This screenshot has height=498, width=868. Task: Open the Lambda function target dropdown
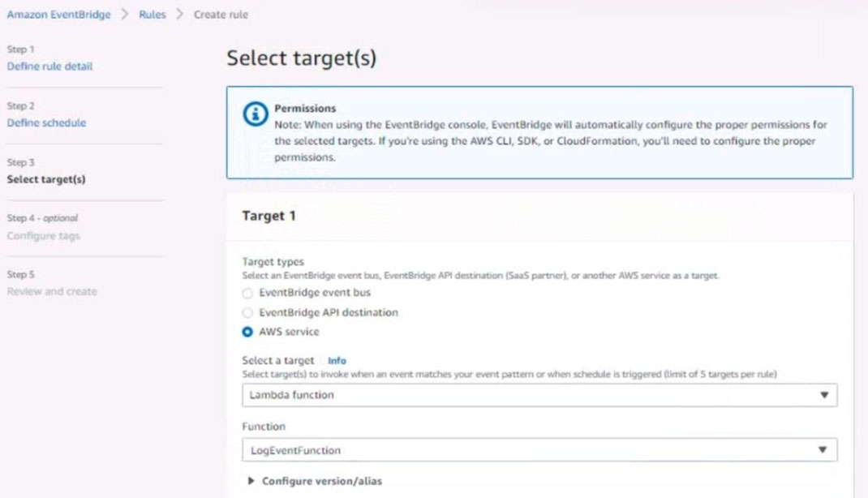pos(539,395)
